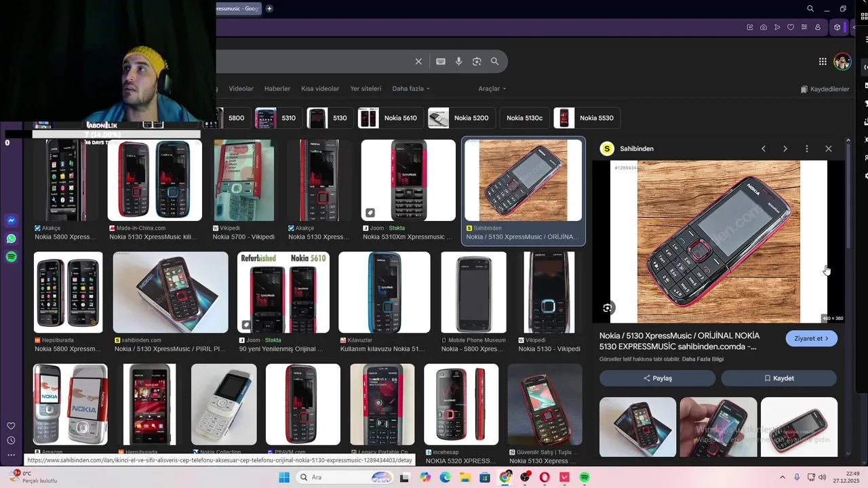The width and height of the screenshot is (868, 488).
Task: Search by image with Google Lens icon
Action: point(477,62)
